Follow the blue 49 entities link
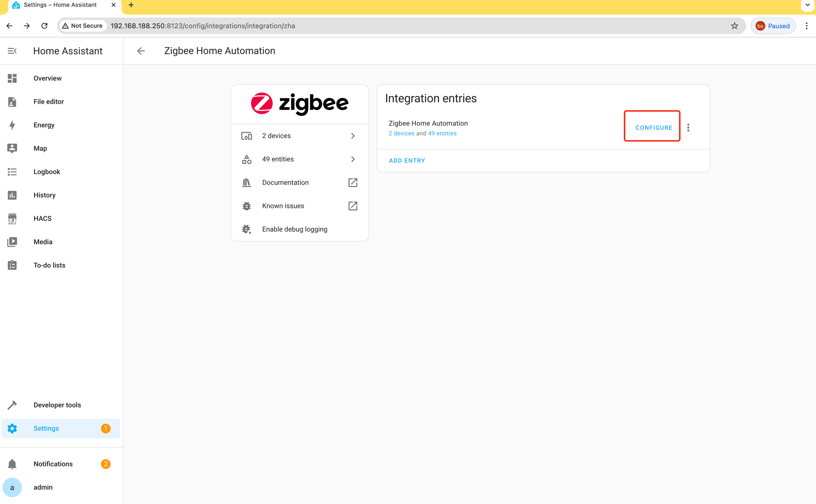Viewport: 816px width, 504px height. 442,133
